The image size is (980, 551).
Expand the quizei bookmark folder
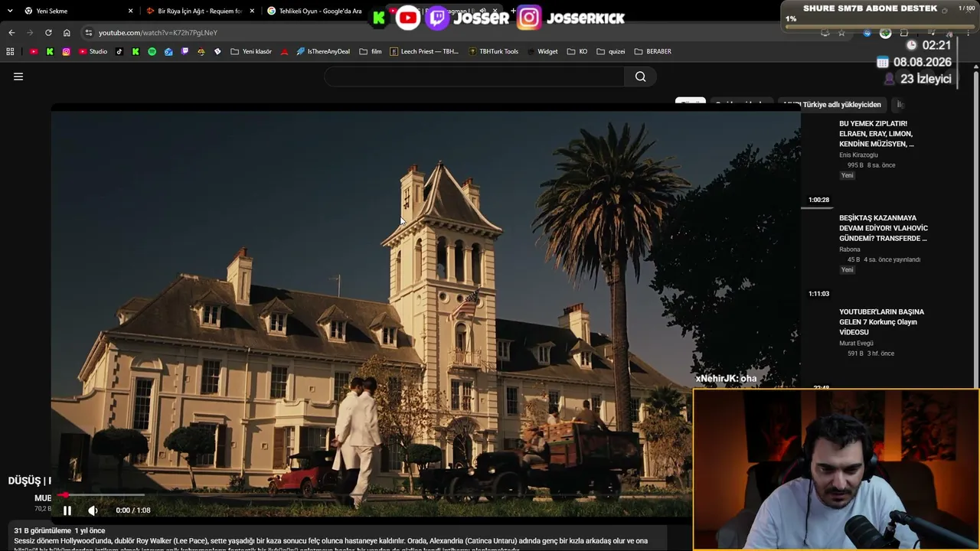pyautogui.click(x=611, y=51)
